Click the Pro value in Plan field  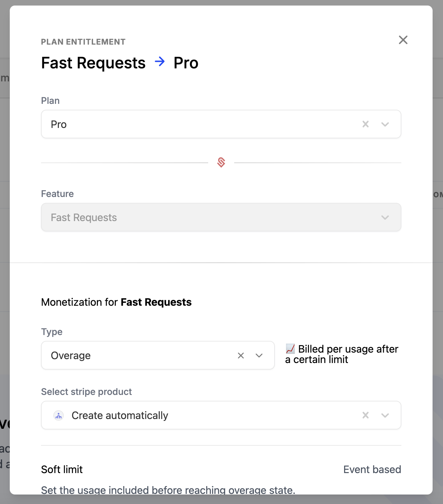click(x=59, y=124)
